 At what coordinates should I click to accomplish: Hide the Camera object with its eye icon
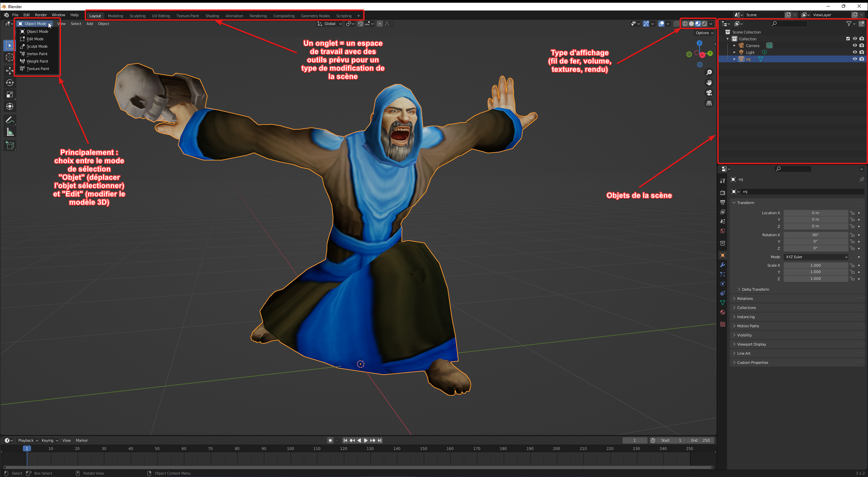point(855,45)
